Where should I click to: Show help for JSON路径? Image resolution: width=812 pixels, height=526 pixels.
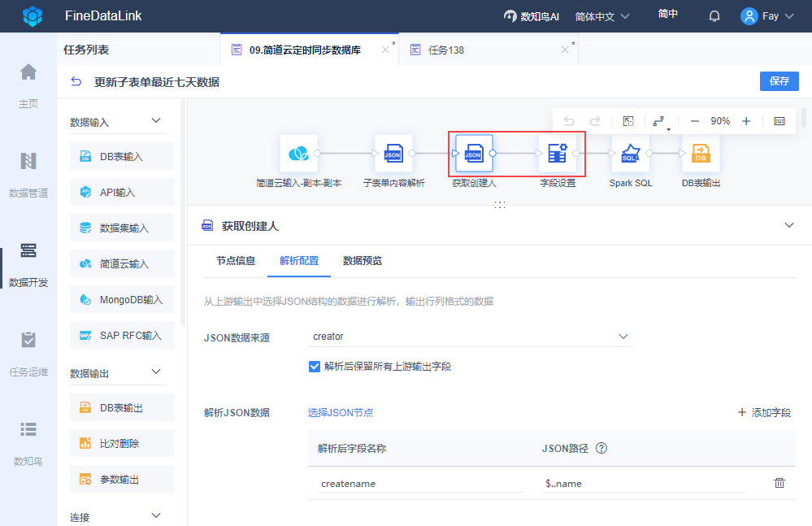(601, 448)
